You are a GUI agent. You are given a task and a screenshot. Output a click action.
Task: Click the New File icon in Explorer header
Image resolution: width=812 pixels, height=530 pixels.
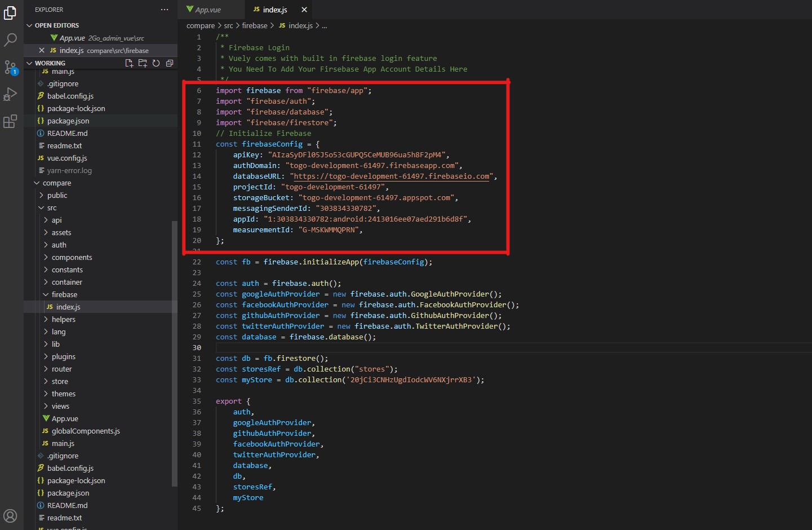click(128, 63)
